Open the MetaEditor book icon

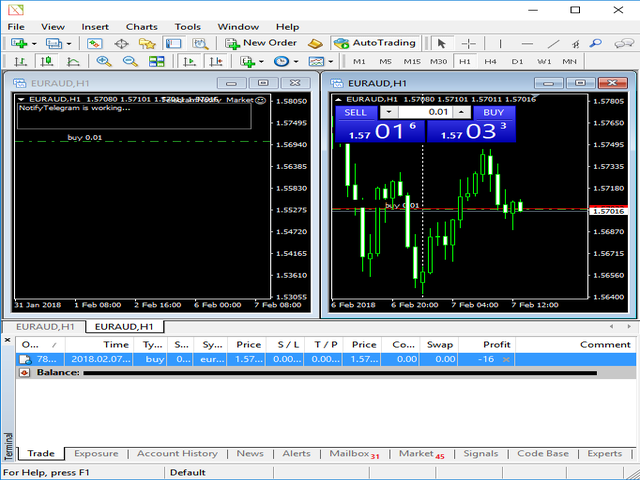316,43
